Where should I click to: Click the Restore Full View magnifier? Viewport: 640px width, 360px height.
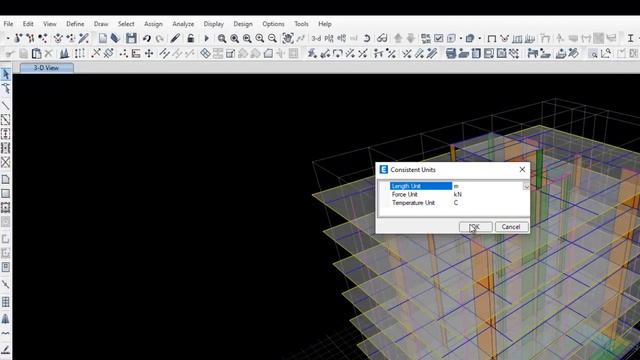click(x=235, y=38)
